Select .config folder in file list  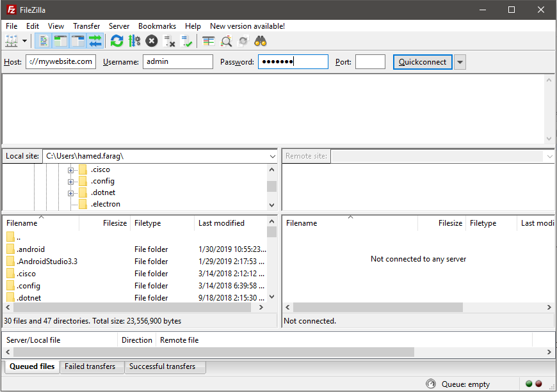click(x=135, y=286)
